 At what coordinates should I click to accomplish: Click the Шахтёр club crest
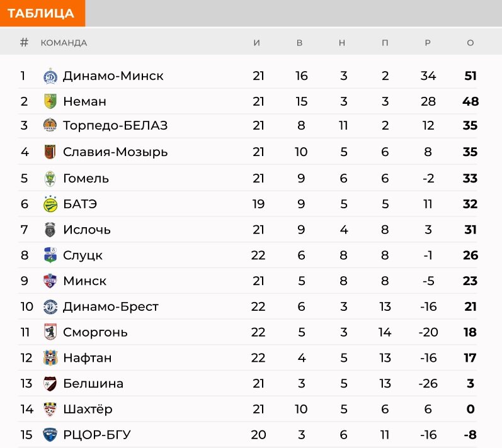tap(50, 409)
